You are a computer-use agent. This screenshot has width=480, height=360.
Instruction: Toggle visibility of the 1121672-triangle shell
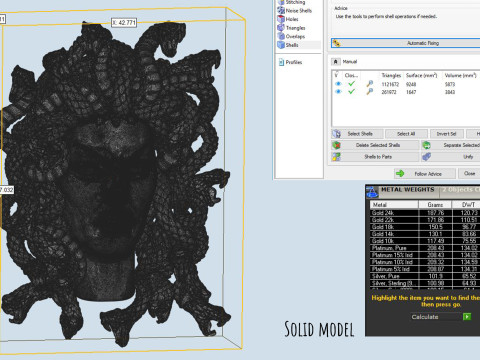pyautogui.click(x=338, y=84)
